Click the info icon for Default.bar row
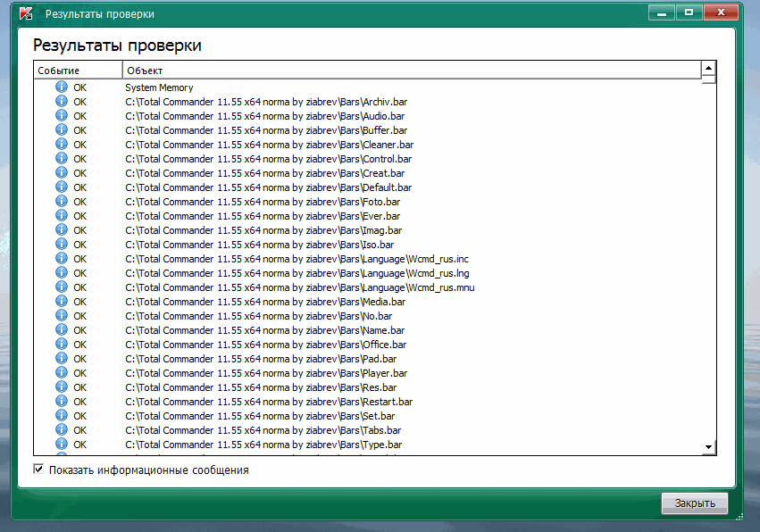 [62, 187]
